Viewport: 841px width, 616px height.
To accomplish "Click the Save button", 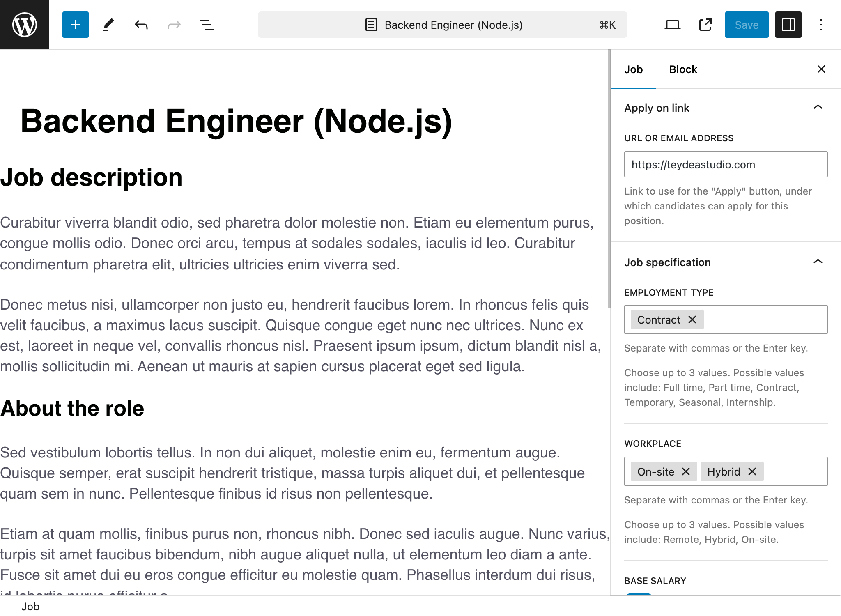I will point(746,25).
